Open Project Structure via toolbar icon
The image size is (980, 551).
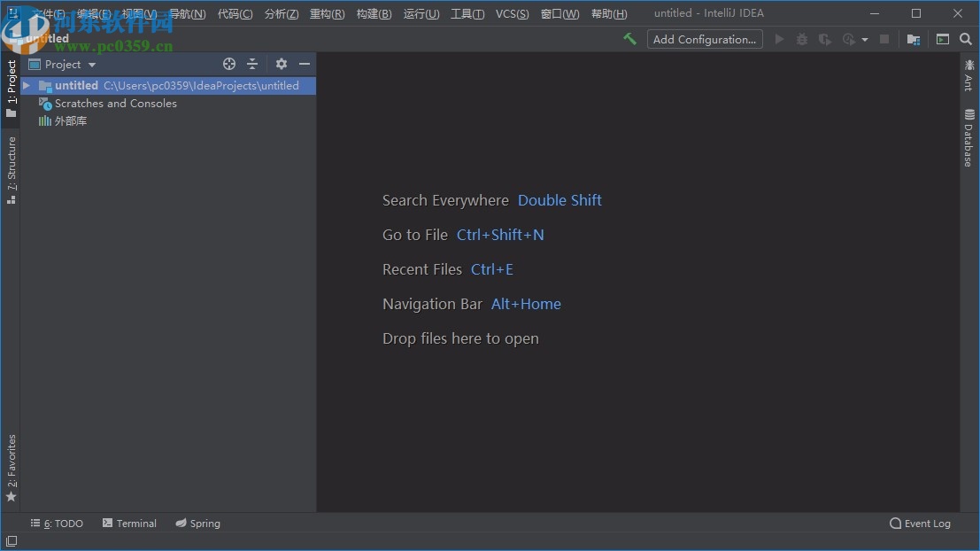(x=913, y=39)
